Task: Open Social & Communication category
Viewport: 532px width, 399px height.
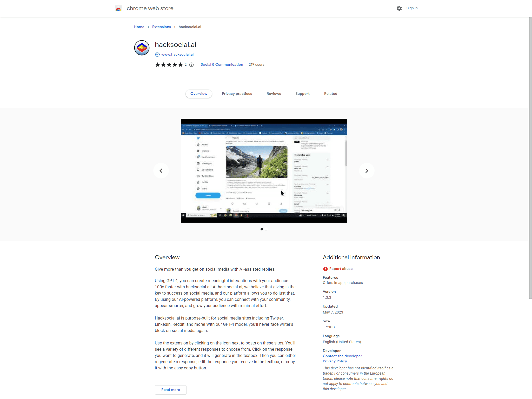Action: (222, 64)
